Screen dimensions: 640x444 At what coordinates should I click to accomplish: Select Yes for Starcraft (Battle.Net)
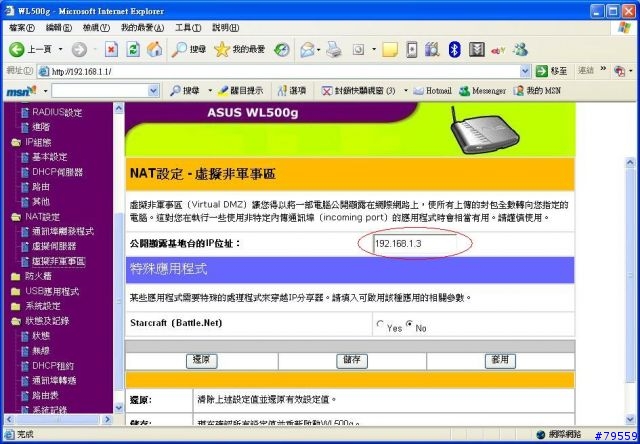pyautogui.click(x=380, y=324)
